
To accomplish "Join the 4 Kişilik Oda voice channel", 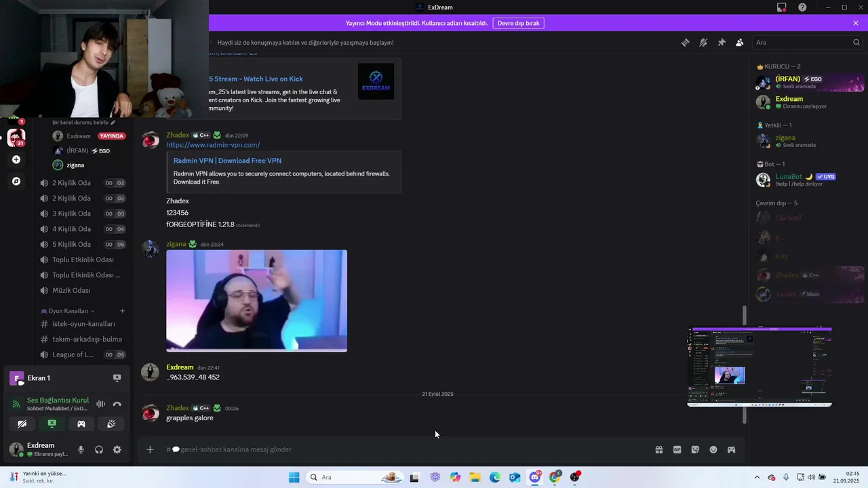I will (83, 229).
